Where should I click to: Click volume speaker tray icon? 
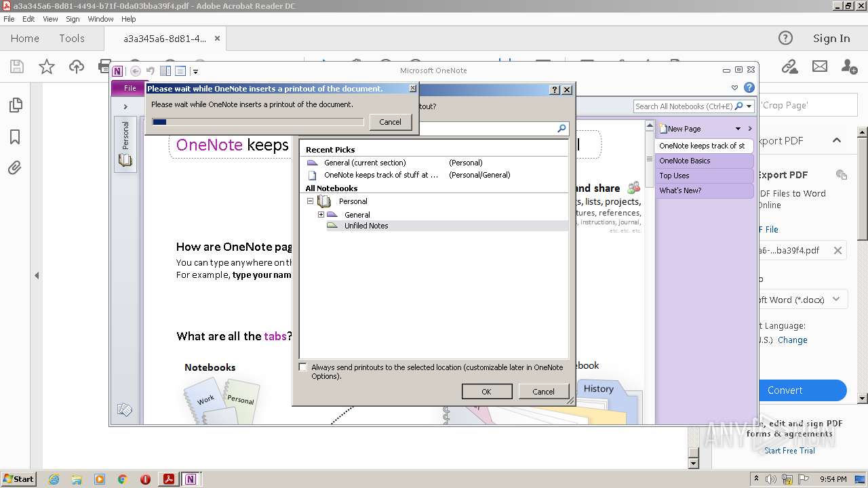click(770, 479)
